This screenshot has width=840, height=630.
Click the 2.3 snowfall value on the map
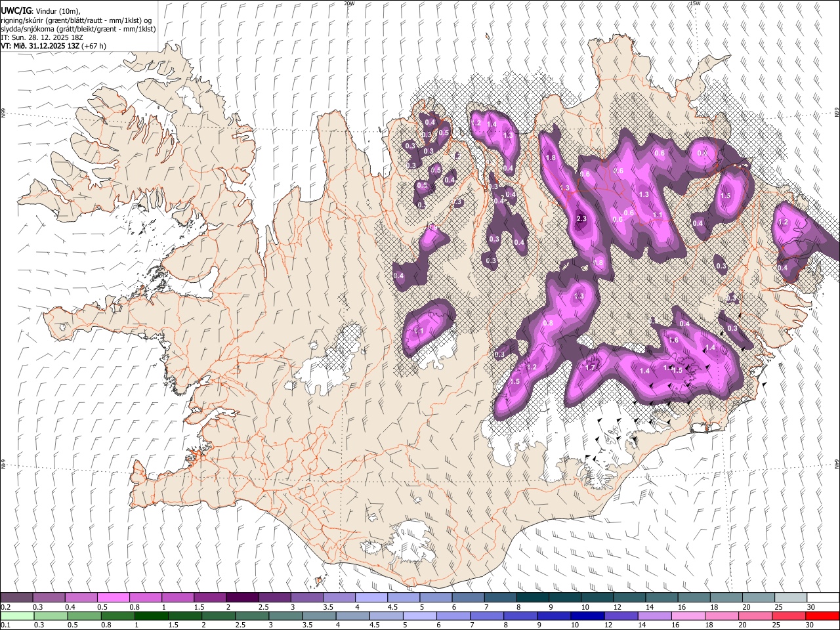(581, 219)
